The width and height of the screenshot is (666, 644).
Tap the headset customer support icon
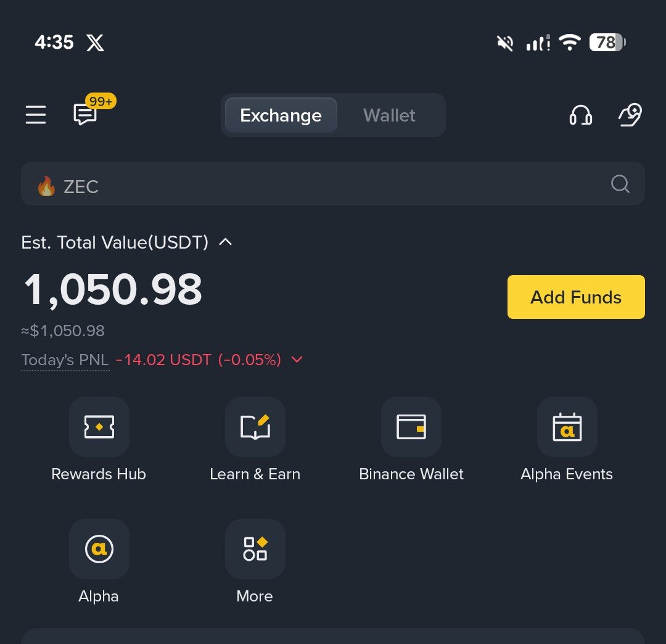click(580, 115)
